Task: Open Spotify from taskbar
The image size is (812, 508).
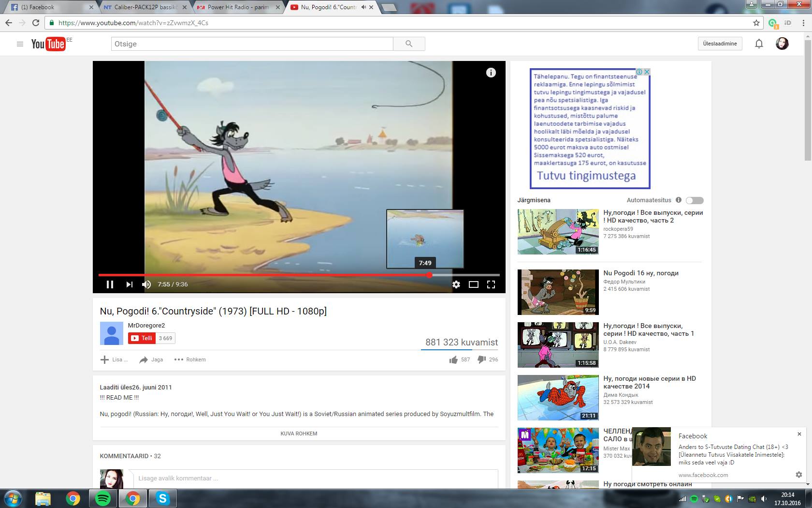Action: pos(103,498)
